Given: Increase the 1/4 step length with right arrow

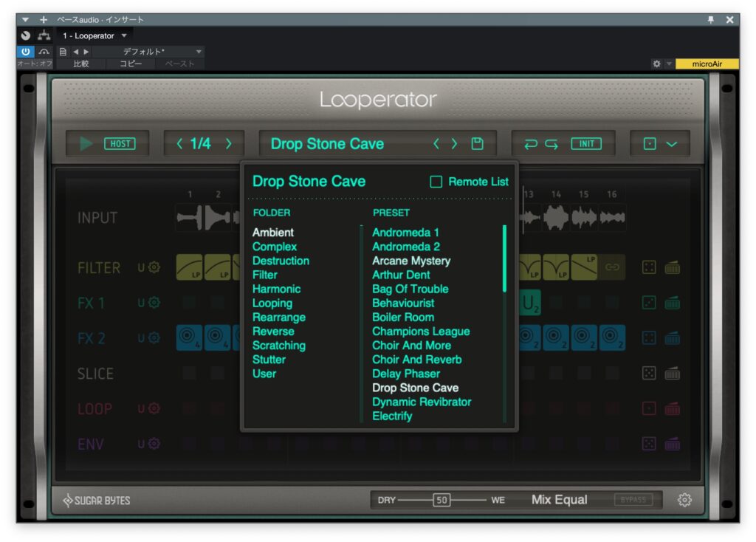Looking at the screenshot, I should coord(229,144).
